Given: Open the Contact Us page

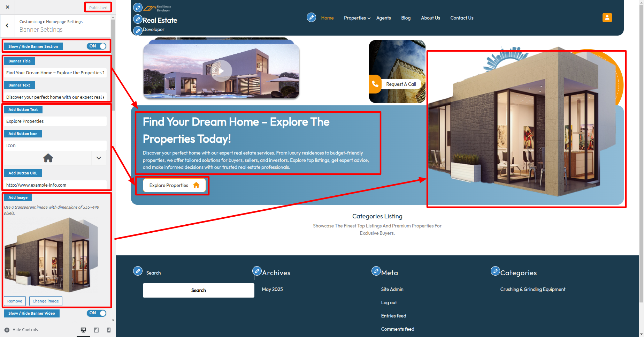Looking at the screenshot, I should [462, 18].
